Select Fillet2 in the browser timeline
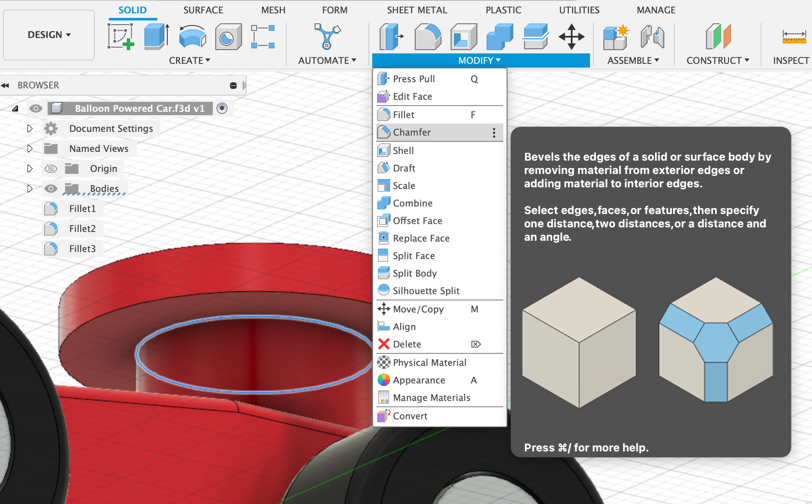 pyautogui.click(x=82, y=229)
